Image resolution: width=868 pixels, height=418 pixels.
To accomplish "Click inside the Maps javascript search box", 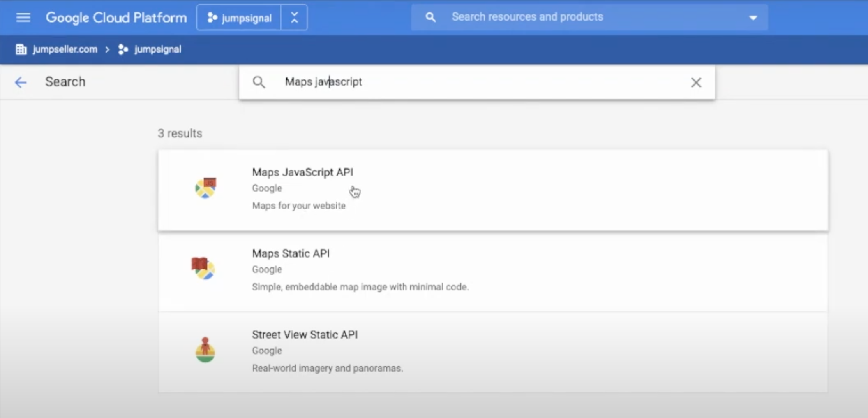I will [x=477, y=82].
